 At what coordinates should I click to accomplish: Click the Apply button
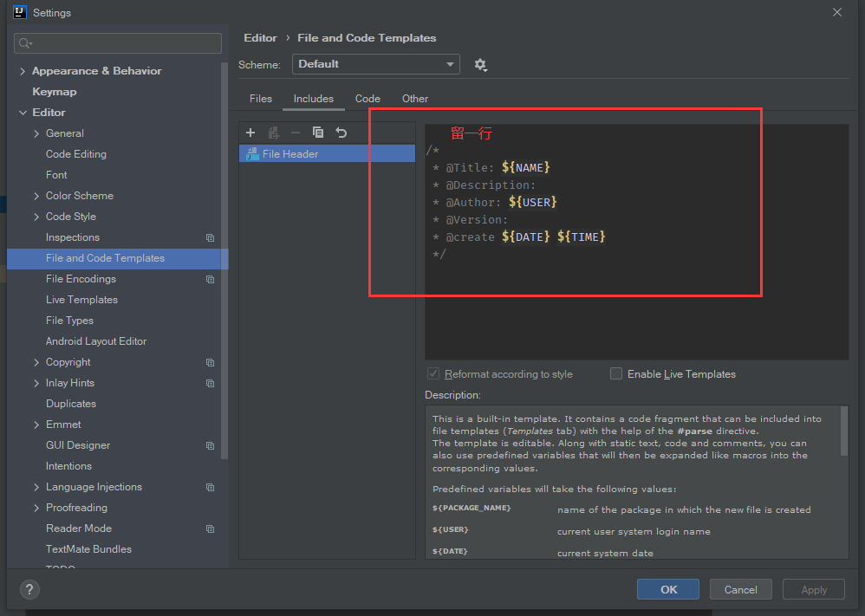tap(814, 589)
